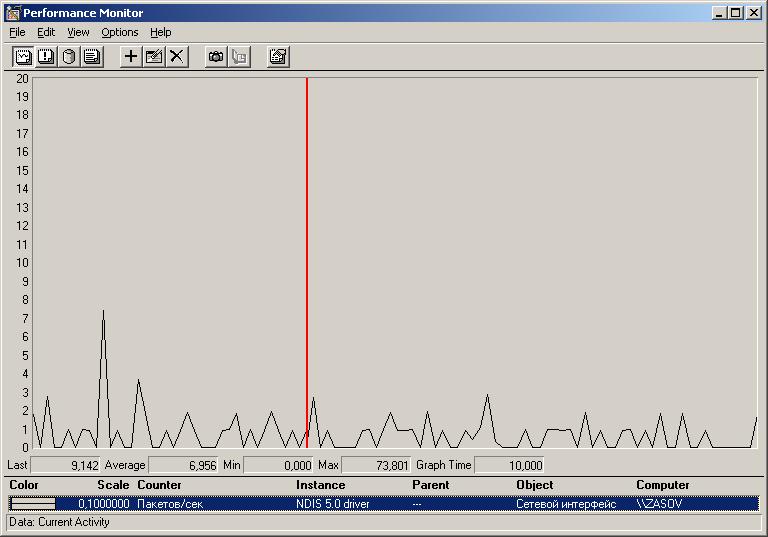The image size is (768, 537).
Task: Click the Data: Current Activity status bar
Action: 384,522
